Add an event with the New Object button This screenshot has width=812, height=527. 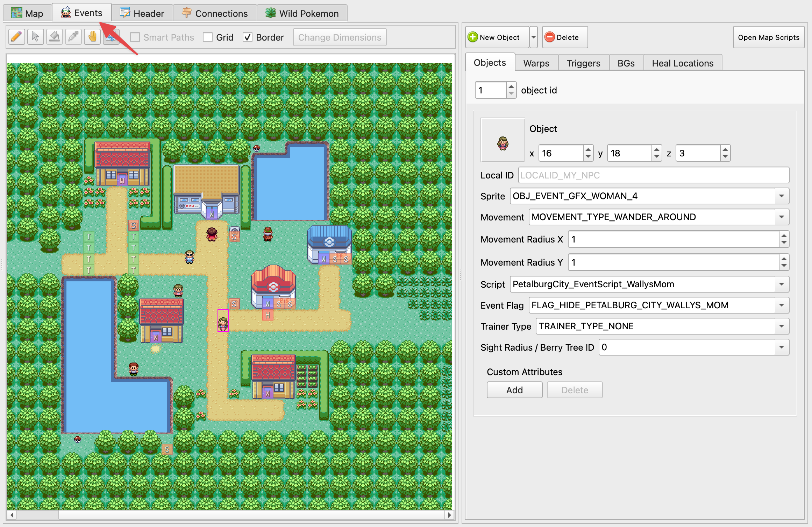pos(497,37)
